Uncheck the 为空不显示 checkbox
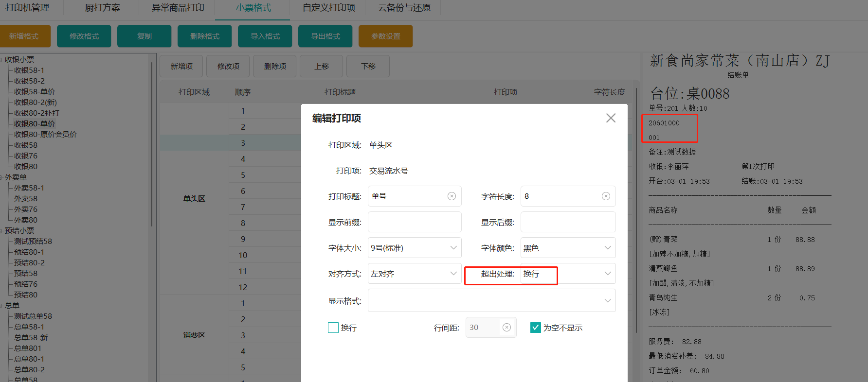This screenshot has width=868, height=382. tap(536, 328)
